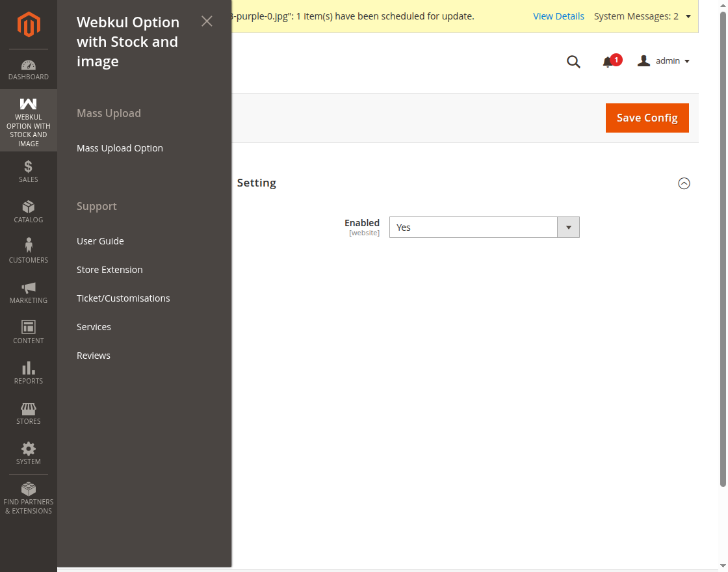Close the Webkul submenu panel
The image size is (728, 572).
click(207, 21)
